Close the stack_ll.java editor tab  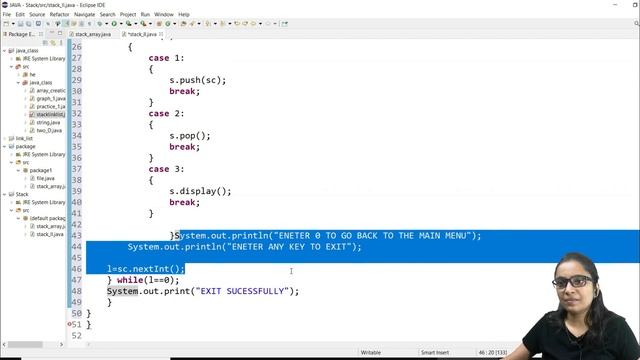[x=161, y=34]
